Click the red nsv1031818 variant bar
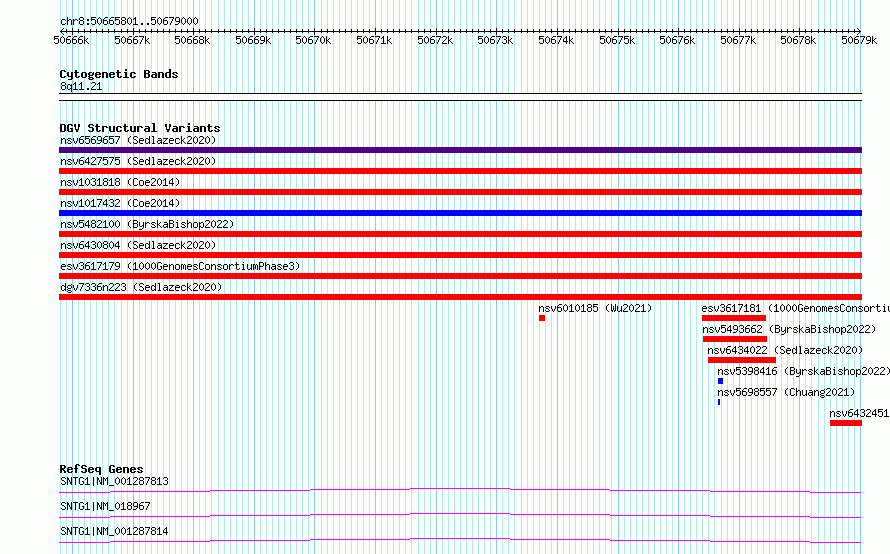This screenshot has width=890, height=554. [460, 192]
